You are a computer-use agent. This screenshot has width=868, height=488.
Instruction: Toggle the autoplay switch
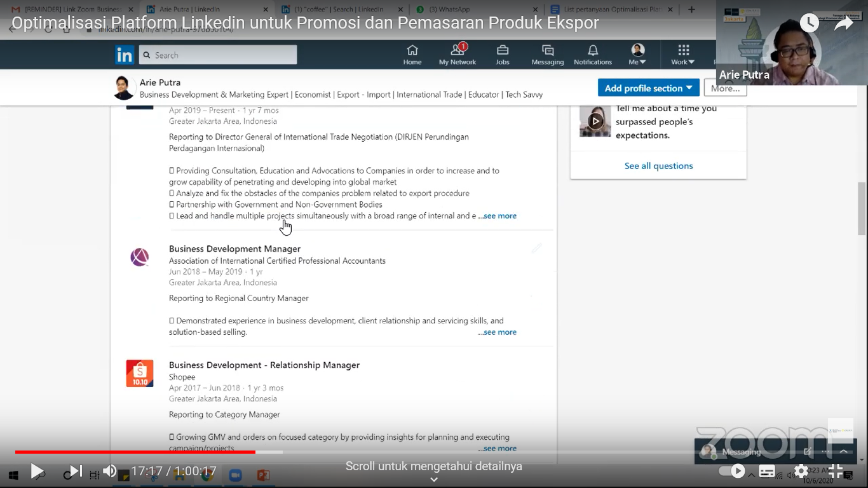click(x=731, y=471)
